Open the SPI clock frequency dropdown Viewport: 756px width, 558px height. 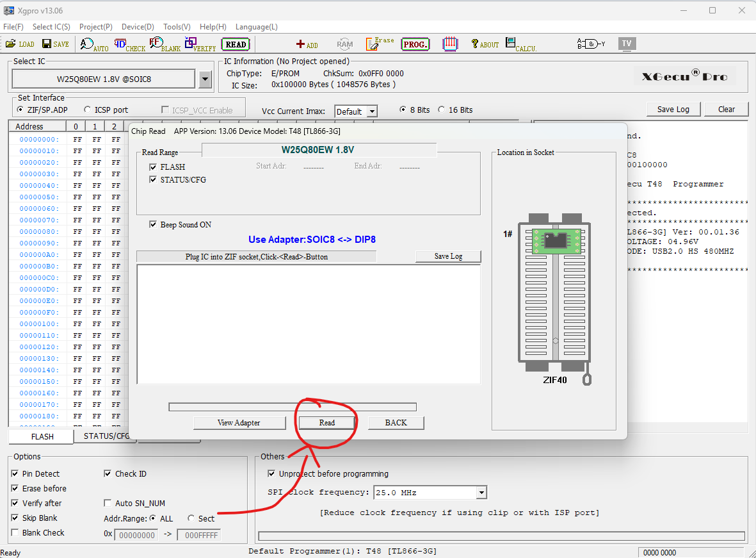[x=481, y=493]
